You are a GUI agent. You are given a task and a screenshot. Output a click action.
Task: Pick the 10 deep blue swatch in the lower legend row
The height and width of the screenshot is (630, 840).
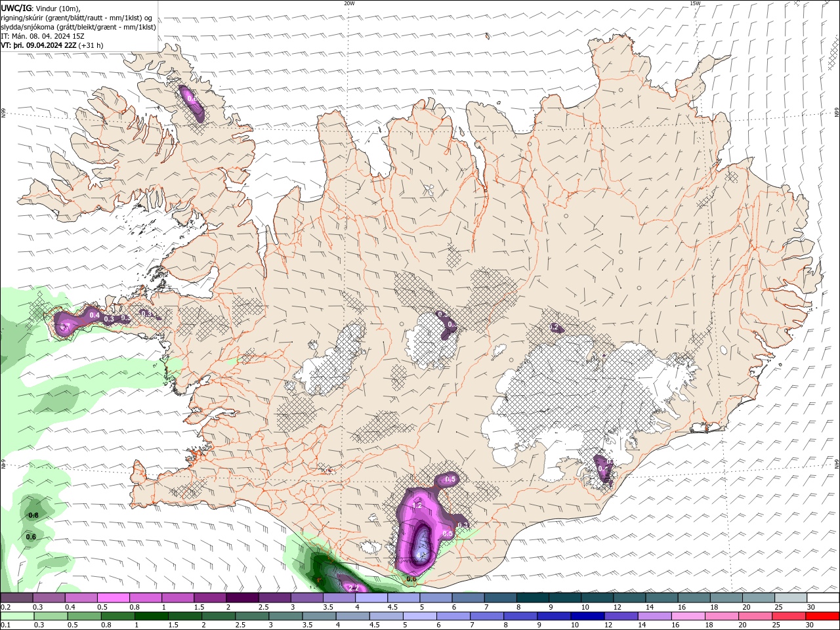pyautogui.click(x=588, y=616)
